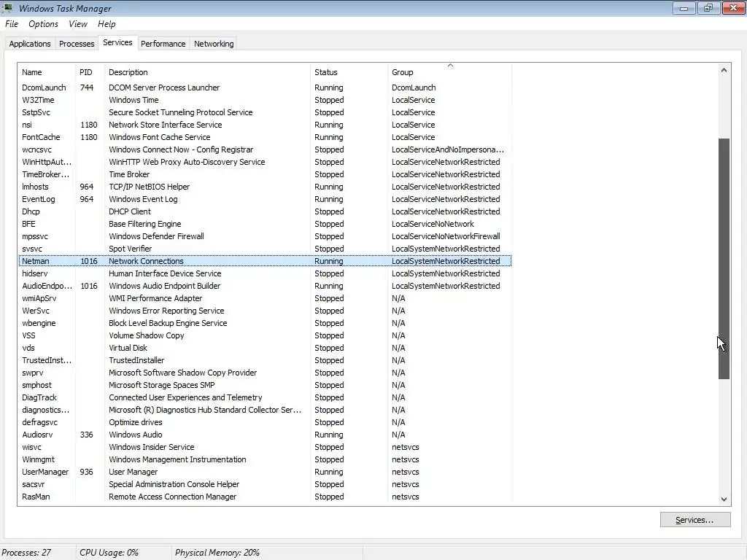Screen dimensions: 747x560
Task: Select the swprv service row
Action: [x=265, y=373]
